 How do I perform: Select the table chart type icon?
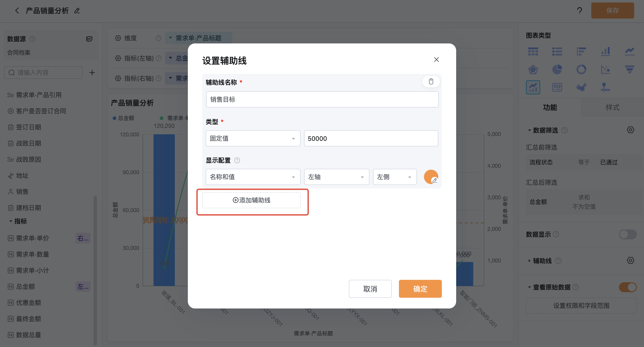533,51
